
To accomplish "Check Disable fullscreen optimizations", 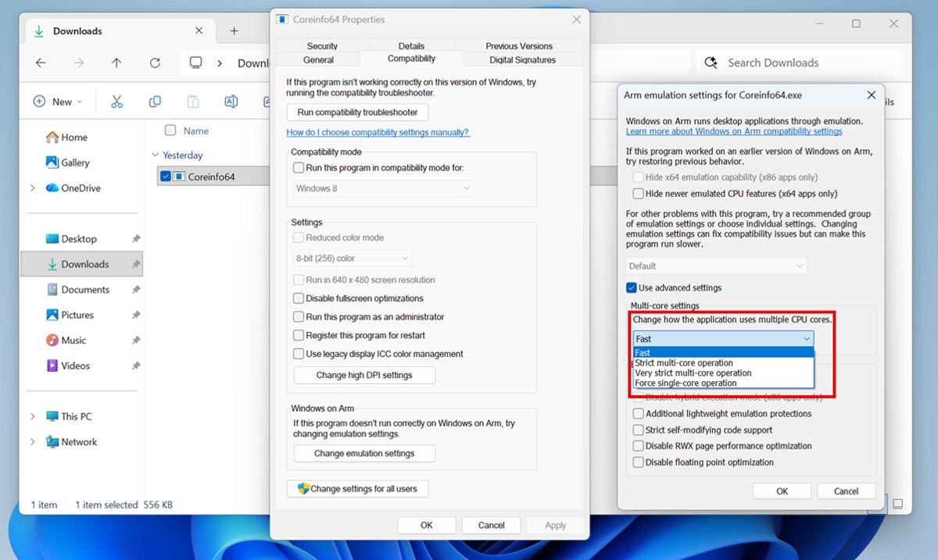I will pyautogui.click(x=298, y=298).
